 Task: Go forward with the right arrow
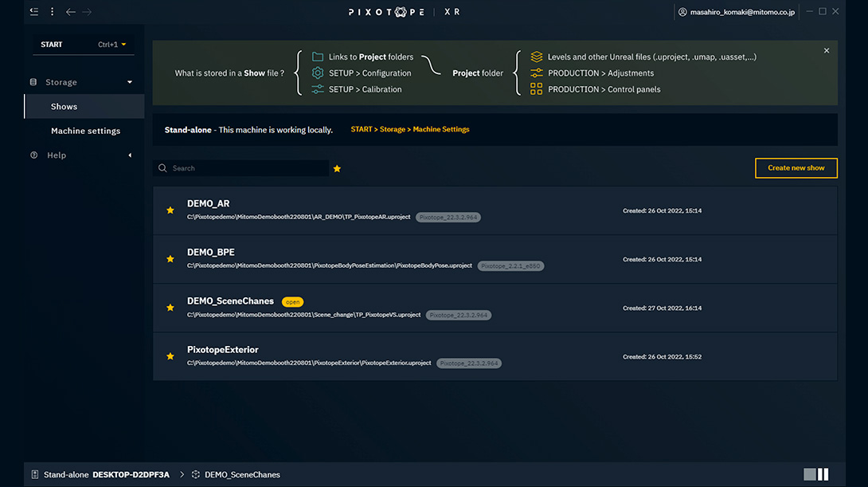[87, 12]
